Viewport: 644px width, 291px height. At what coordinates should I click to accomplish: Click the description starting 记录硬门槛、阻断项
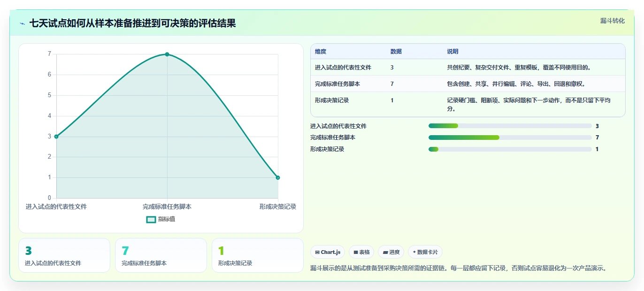(529, 105)
